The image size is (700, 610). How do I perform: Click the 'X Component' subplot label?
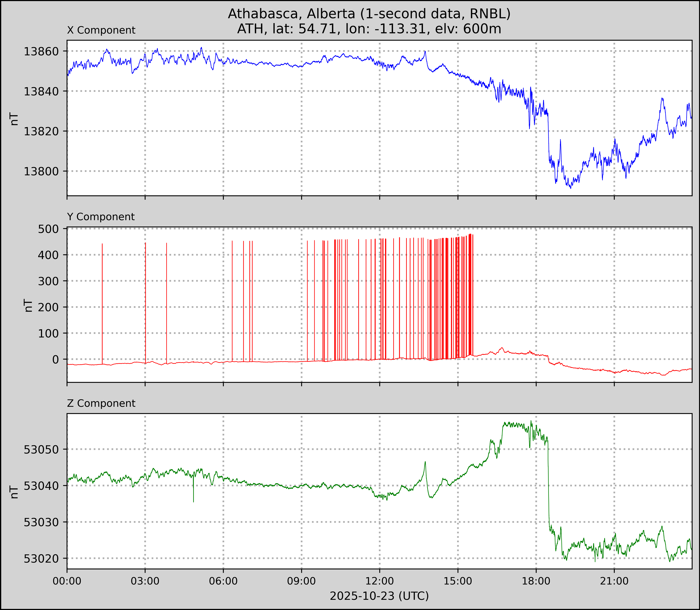[x=101, y=30]
